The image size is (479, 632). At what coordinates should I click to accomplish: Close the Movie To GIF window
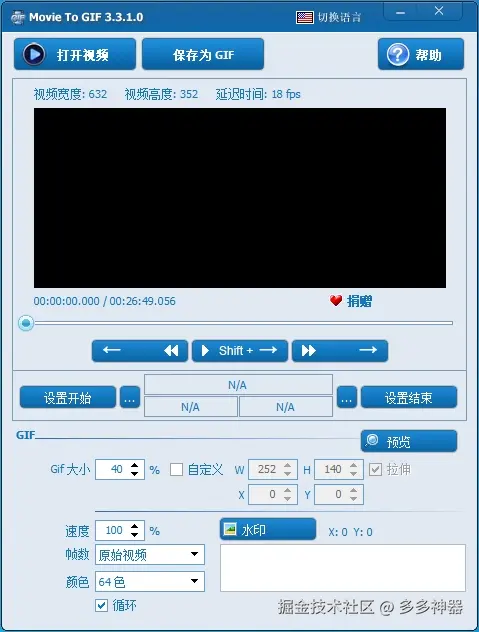[439, 11]
